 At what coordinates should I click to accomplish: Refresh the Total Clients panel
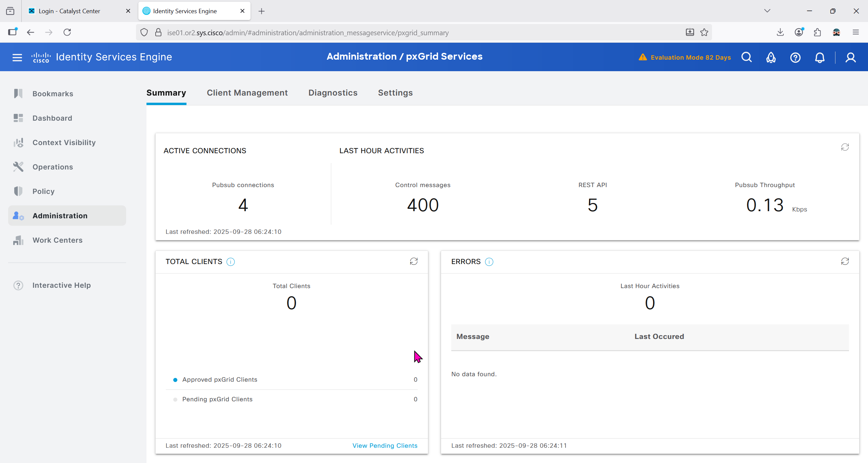pyautogui.click(x=414, y=261)
